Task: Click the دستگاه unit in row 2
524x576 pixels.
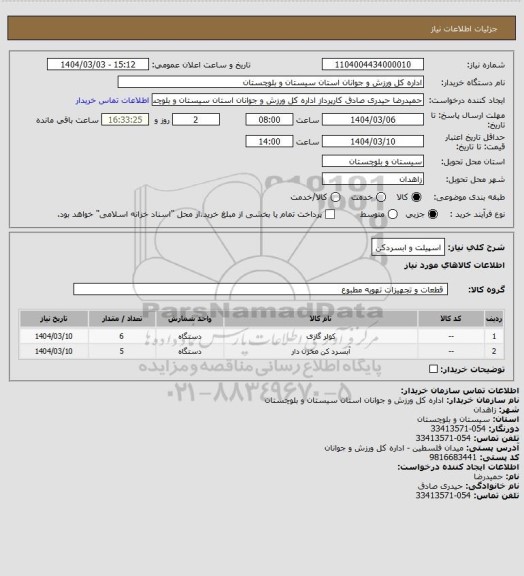Action: pos(190,352)
